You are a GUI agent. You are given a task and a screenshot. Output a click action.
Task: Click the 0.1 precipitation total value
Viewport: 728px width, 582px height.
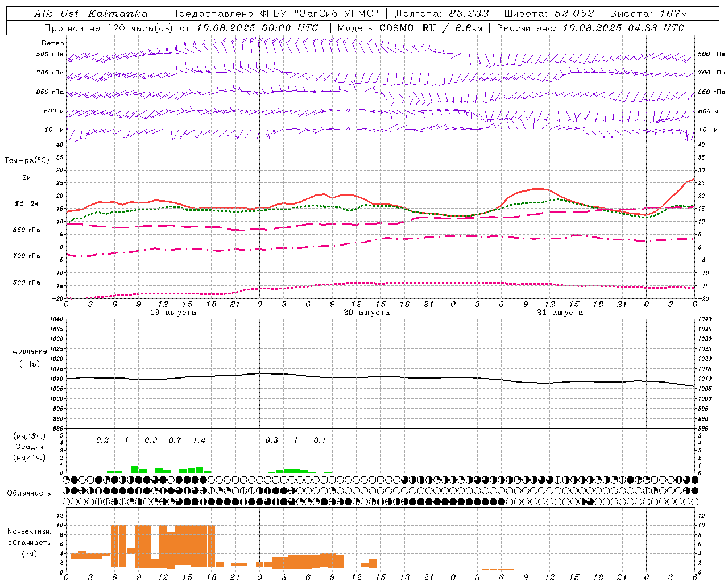pyautogui.click(x=320, y=440)
